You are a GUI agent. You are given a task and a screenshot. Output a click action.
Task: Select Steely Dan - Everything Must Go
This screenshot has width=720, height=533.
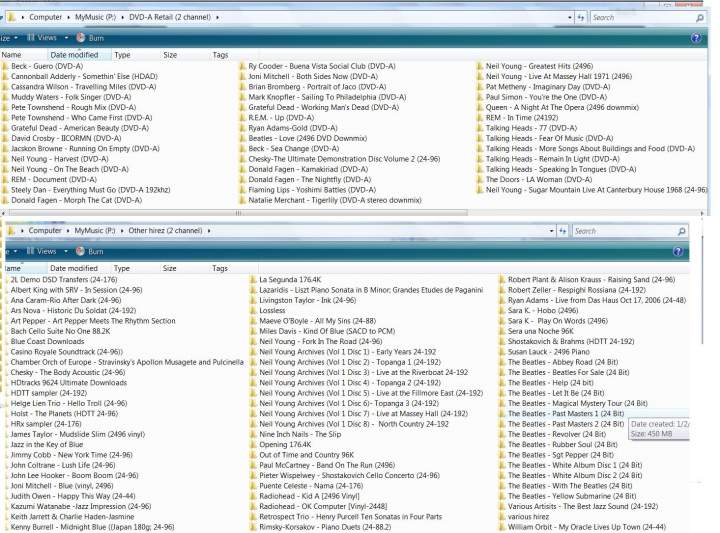pyautogui.click(x=90, y=190)
